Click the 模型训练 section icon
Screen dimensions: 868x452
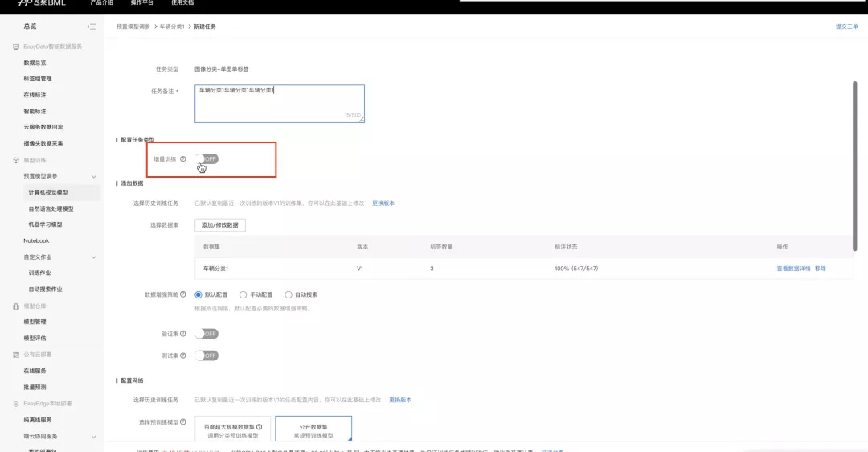(x=16, y=160)
